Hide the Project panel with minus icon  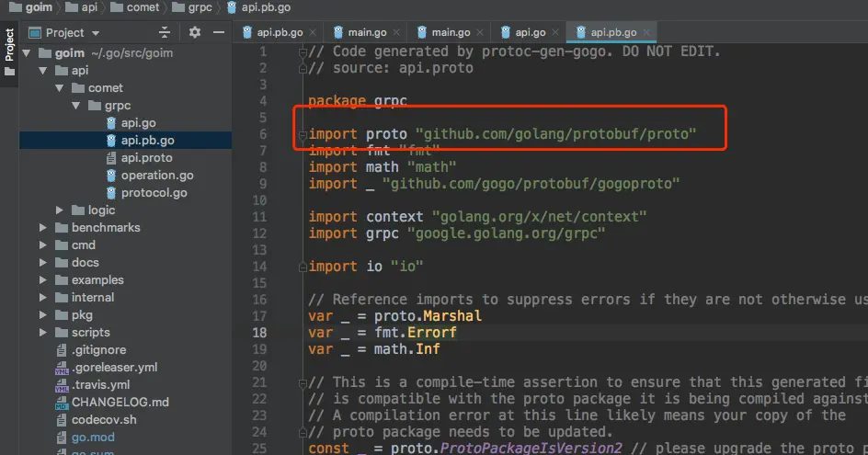219,33
